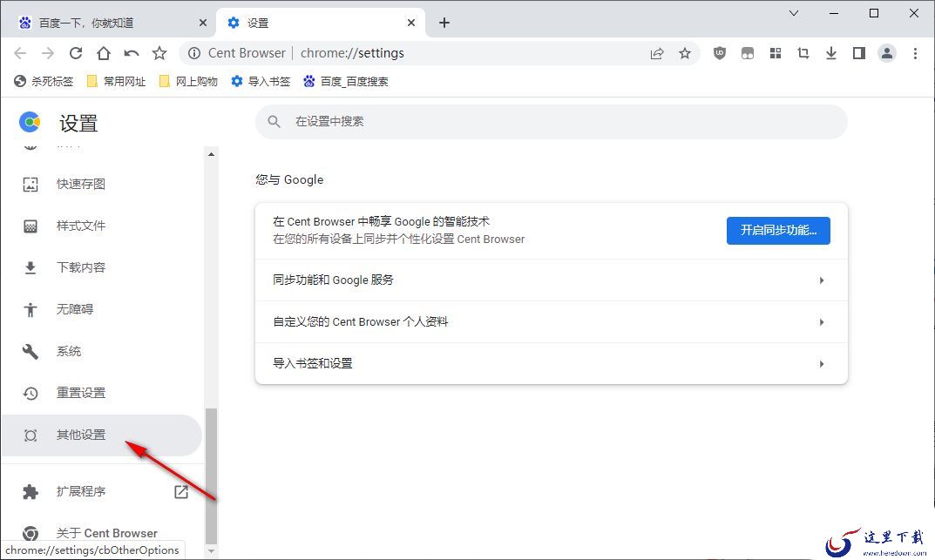Go back with the back arrow

pyautogui.click(x=20, y=54)
